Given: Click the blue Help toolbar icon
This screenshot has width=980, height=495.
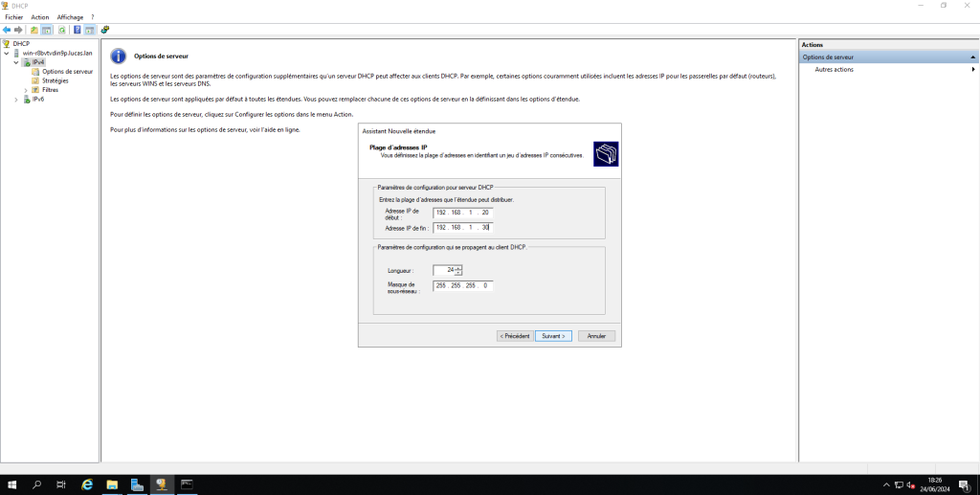Looking at the screenshot, I should point(76,30).
